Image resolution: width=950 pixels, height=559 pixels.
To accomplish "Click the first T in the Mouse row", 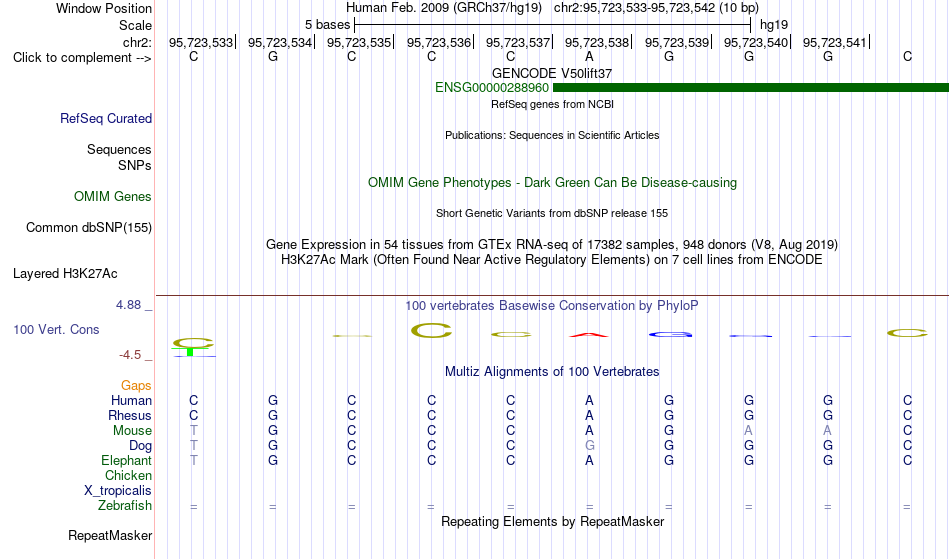I will click(x=194, y=431).
